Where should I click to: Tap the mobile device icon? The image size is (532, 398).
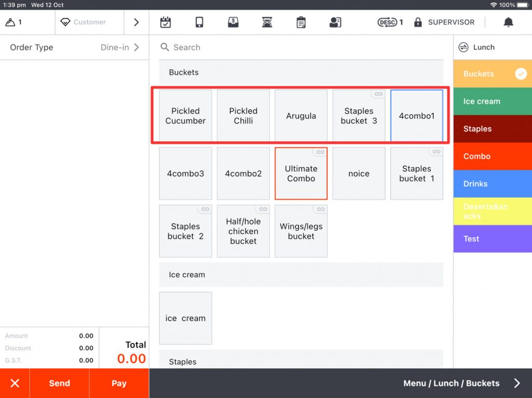pyautogui.click(x=199, y=22)
